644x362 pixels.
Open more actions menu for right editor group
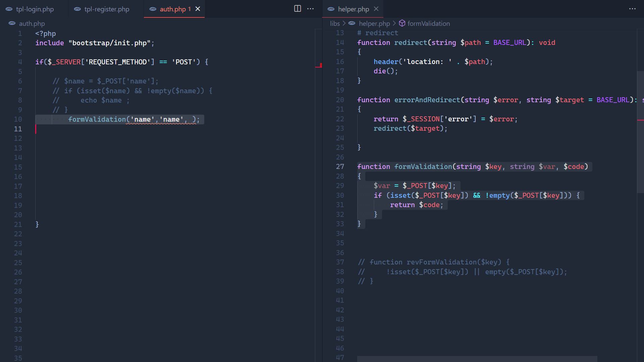coord(633,9)
